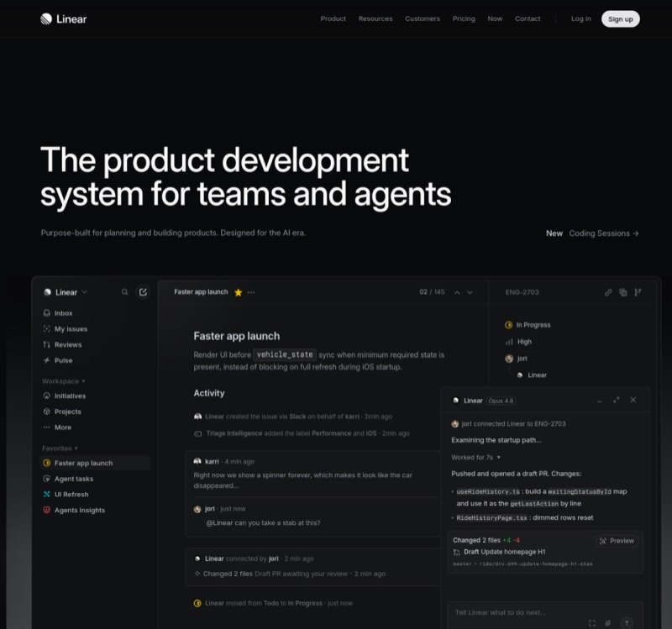Open the Now page
Viewport: 672px width, 629px height.
tap(495, 18)
